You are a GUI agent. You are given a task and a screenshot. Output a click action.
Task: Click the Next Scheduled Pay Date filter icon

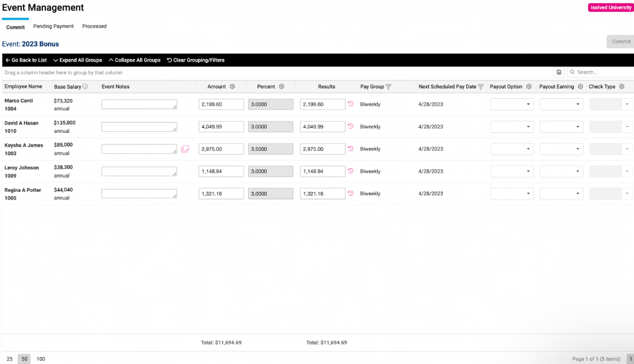(x=481, y=87)
